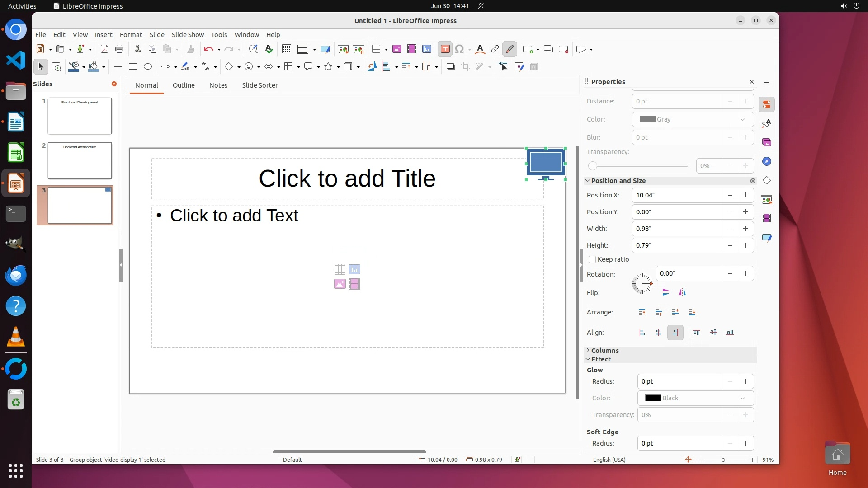
Task: Click Bring to Front arrange icon
Action: pyautogui.click(x=642, y=312)
